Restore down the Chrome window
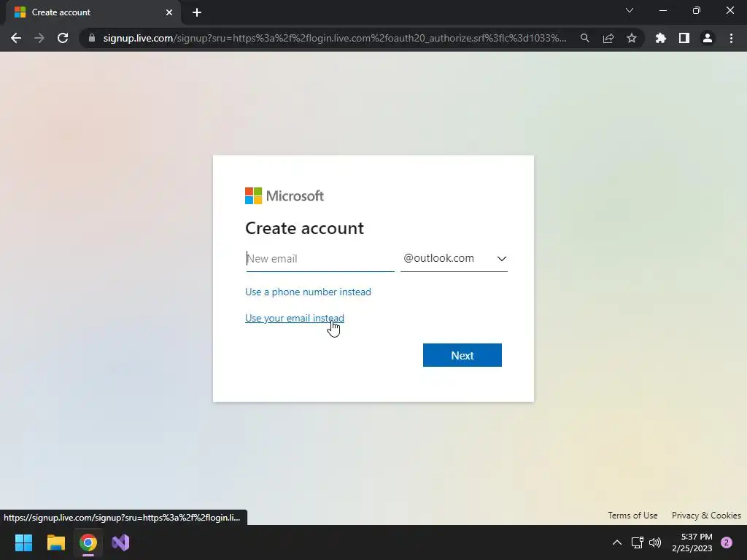 (x=697, y=10)
